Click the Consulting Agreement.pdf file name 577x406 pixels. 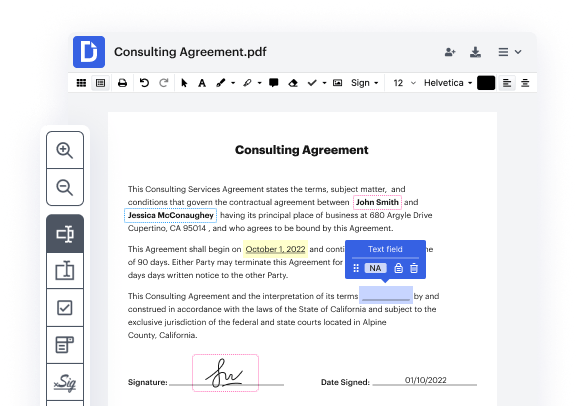[x=190, y=52]
